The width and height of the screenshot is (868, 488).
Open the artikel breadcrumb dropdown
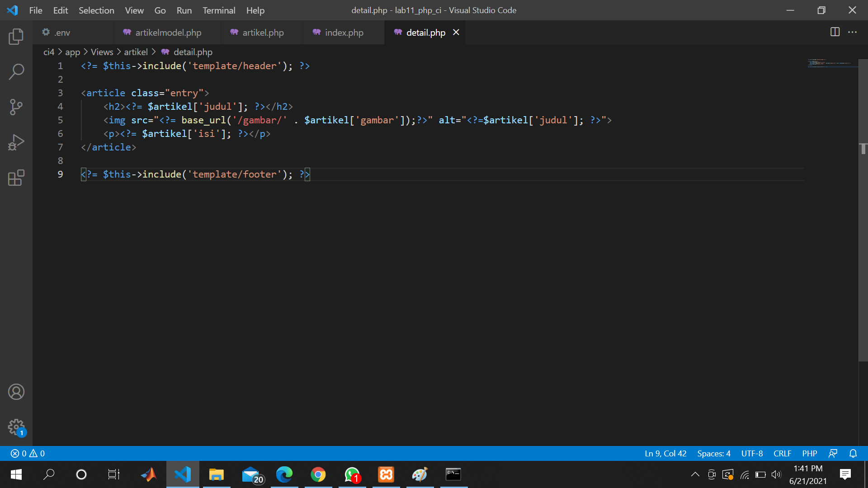136,52
